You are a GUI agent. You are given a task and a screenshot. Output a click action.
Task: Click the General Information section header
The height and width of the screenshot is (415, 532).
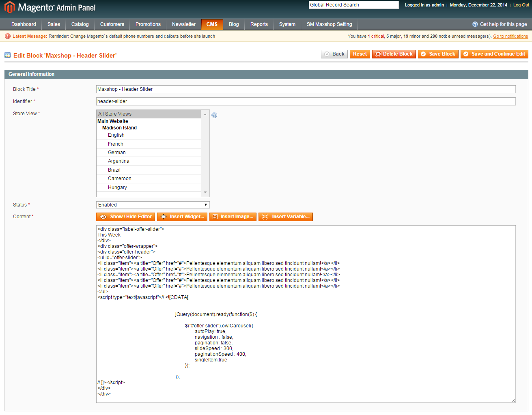click(x=266, y=74)
